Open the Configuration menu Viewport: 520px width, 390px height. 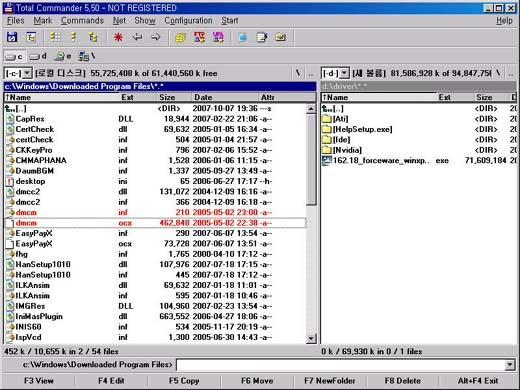point(188,21)
